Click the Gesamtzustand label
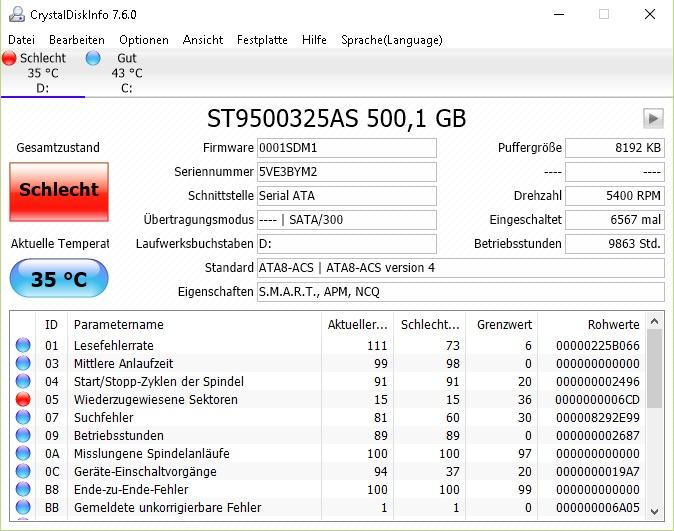 point(58,148)
